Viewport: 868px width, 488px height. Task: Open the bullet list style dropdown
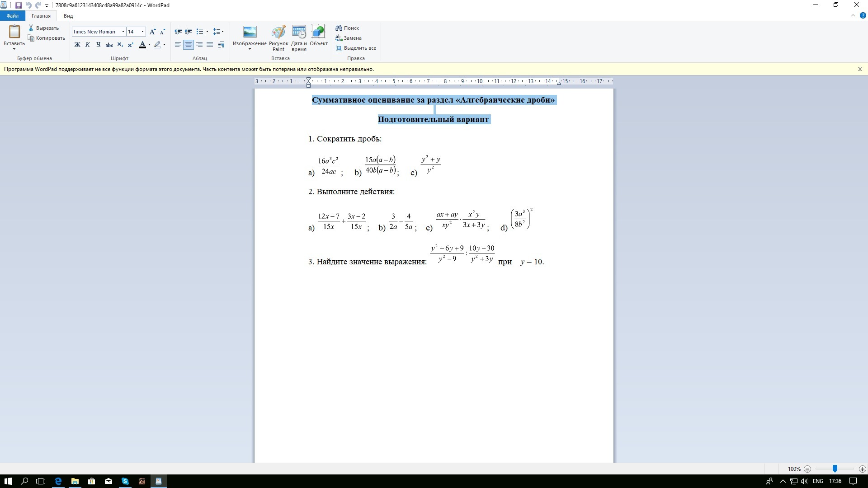207,32
